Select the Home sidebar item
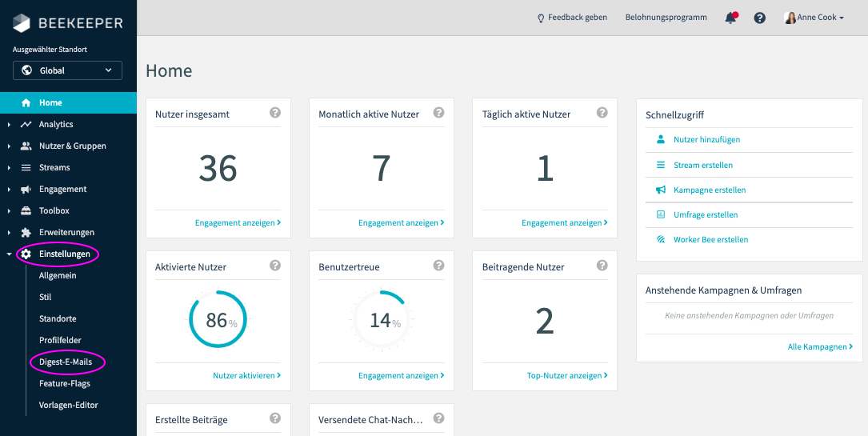 pos(50,102)
